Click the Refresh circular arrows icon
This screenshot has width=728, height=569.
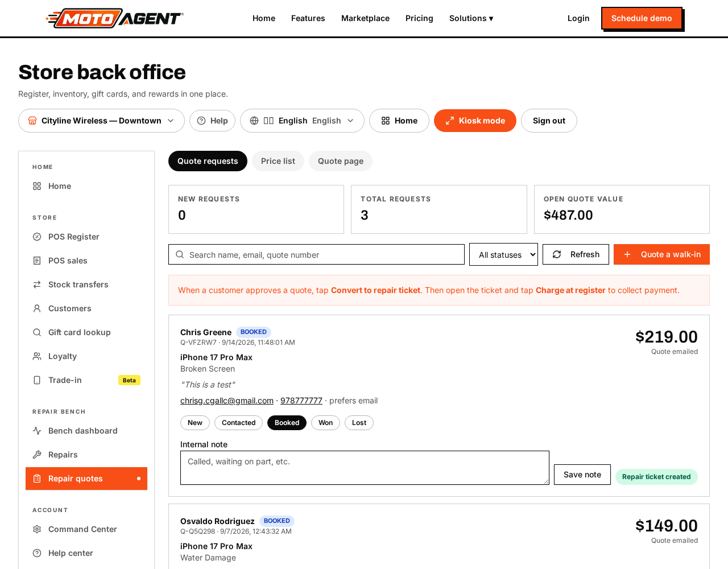(557, 254)
